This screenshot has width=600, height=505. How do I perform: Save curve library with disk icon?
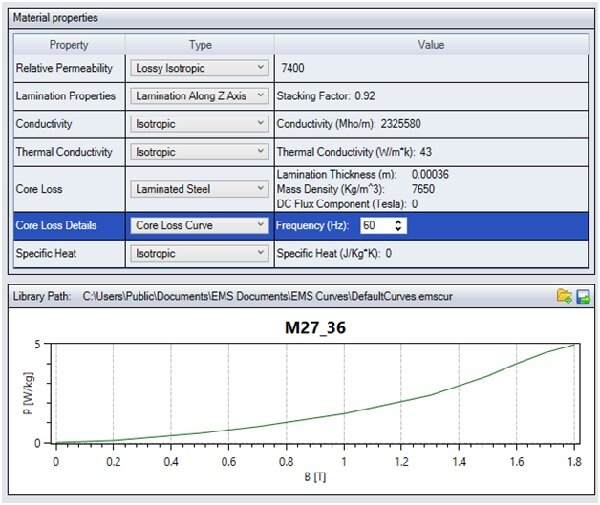tap(583, 296)
